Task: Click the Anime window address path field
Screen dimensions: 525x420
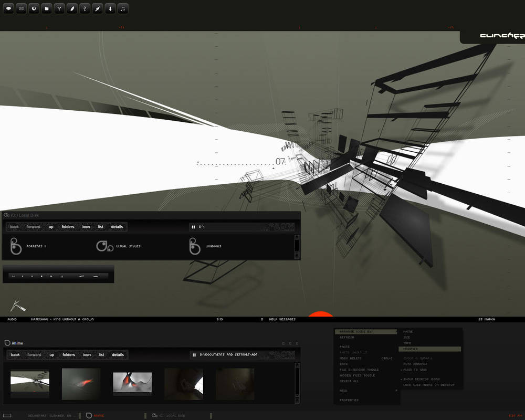Action: coord(243,355)
